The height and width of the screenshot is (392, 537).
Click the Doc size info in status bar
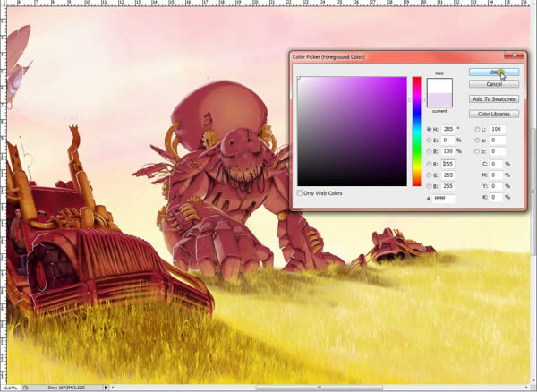coord(67,388)
